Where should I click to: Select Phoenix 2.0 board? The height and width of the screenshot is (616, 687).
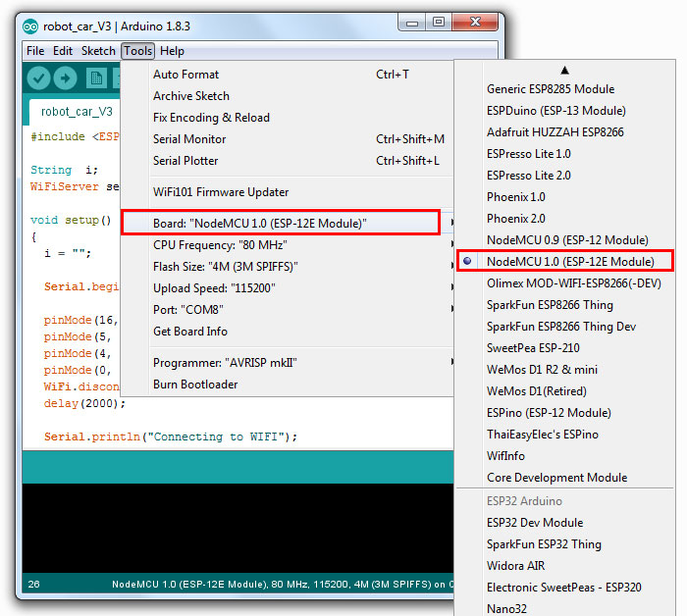coord(565,218)
